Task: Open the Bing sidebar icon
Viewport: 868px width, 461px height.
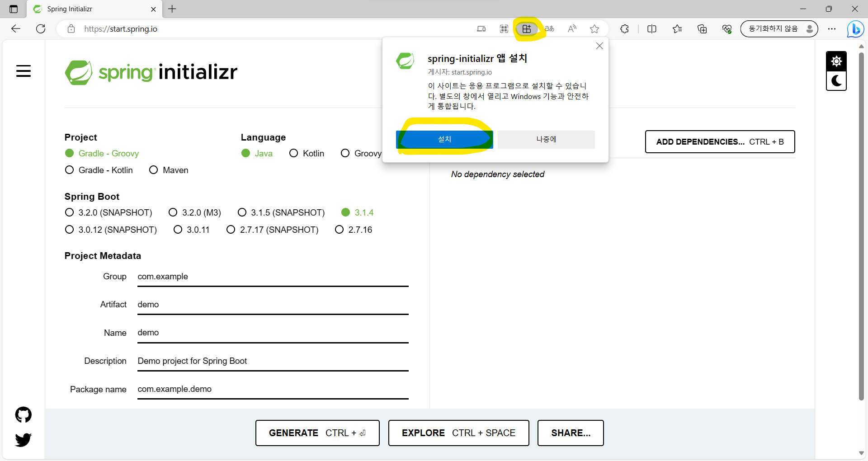Action: click(855, 29)
